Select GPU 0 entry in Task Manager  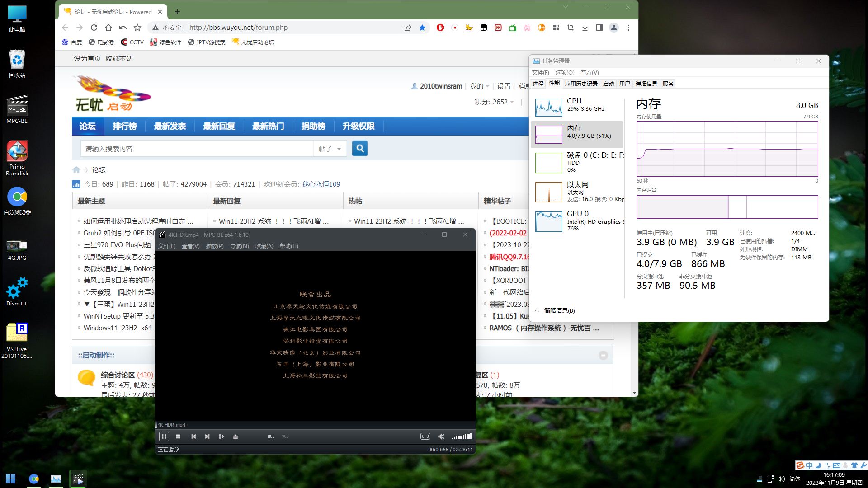point(577,221)
